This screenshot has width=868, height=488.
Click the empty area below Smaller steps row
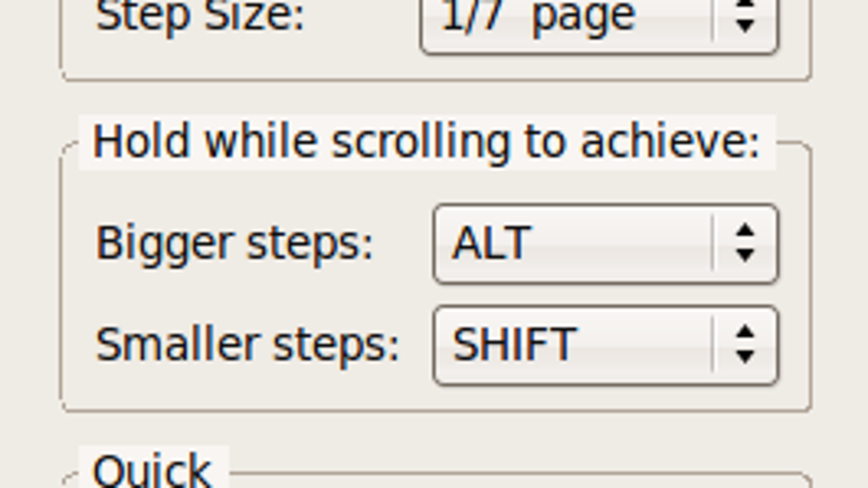click(x=434, y=397)
